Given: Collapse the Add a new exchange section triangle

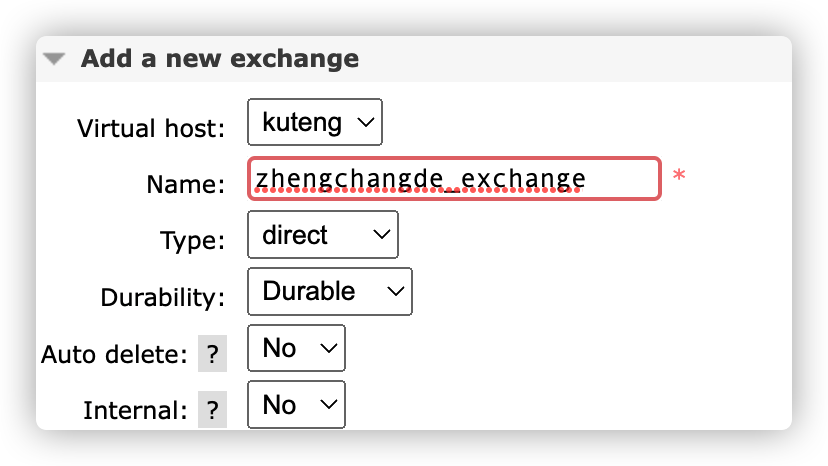Looking at the screenshot, I should point(54,59).
